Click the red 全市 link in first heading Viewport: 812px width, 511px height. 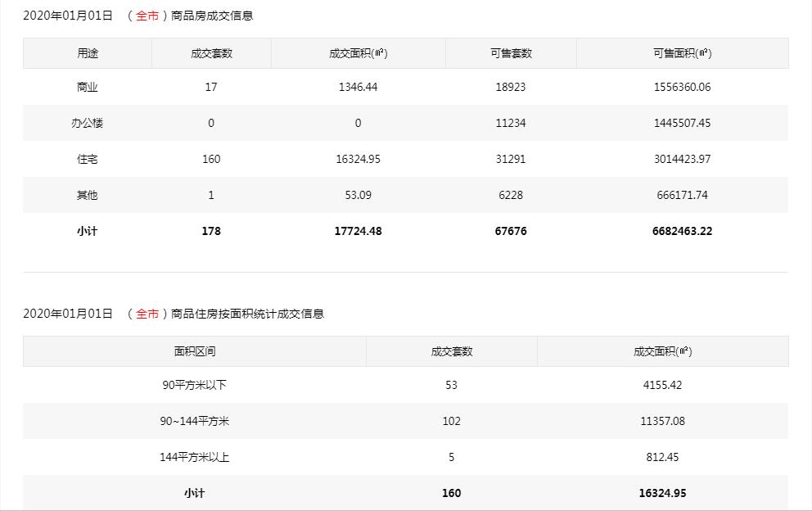pyautogui.click(x=147, y=16)
